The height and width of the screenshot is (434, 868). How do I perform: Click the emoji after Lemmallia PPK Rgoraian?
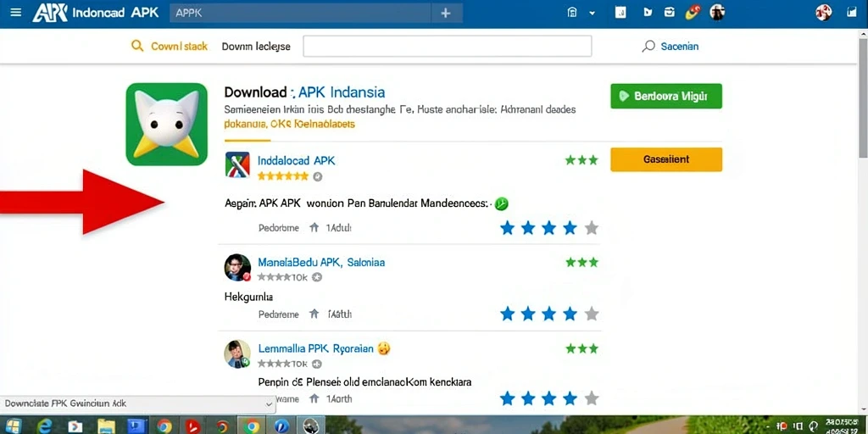tap(384, 348)
